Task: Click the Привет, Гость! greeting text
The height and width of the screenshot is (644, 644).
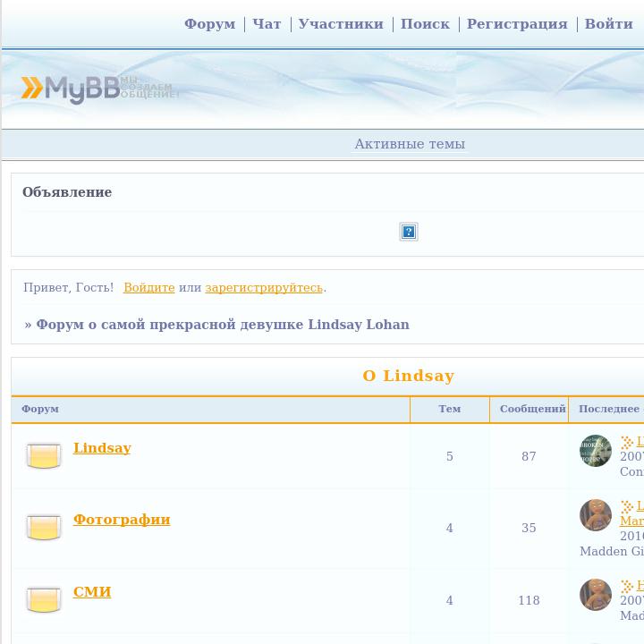Action: [69, 287]
